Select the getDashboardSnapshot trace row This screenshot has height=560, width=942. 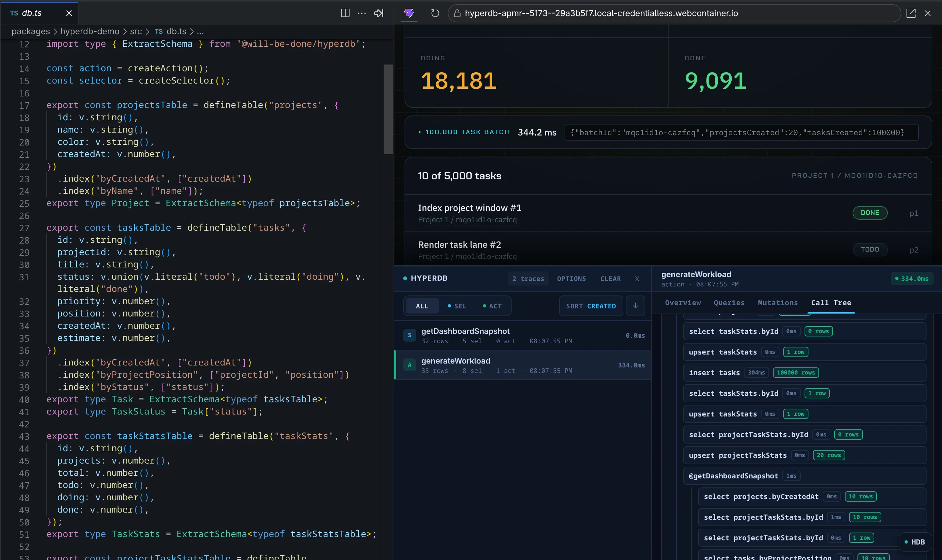coord(523,335)
